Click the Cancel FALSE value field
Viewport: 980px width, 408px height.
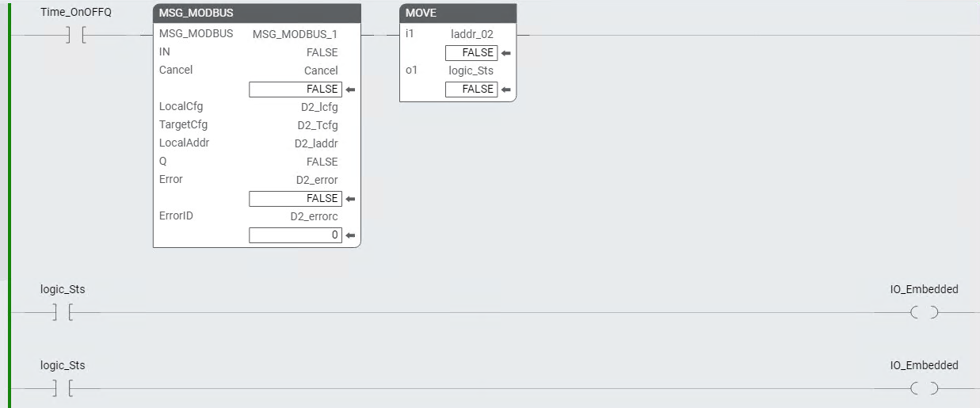tap(296, 90)
